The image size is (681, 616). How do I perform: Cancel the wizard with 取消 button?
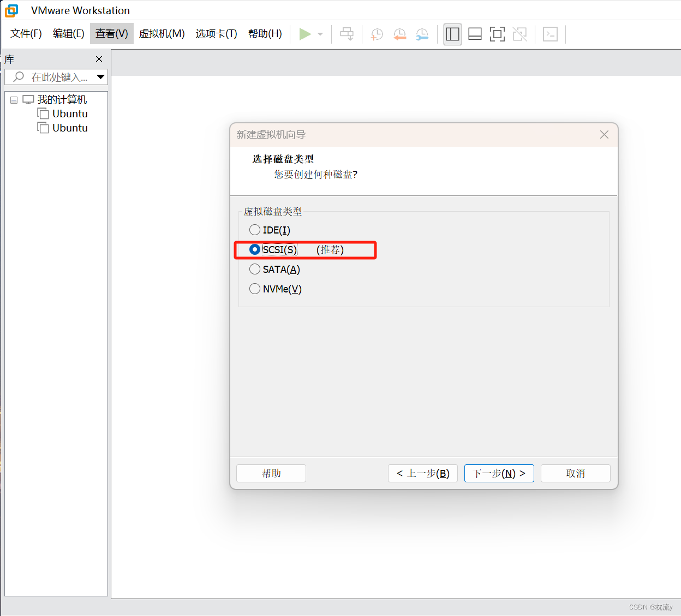click(576, 473)
